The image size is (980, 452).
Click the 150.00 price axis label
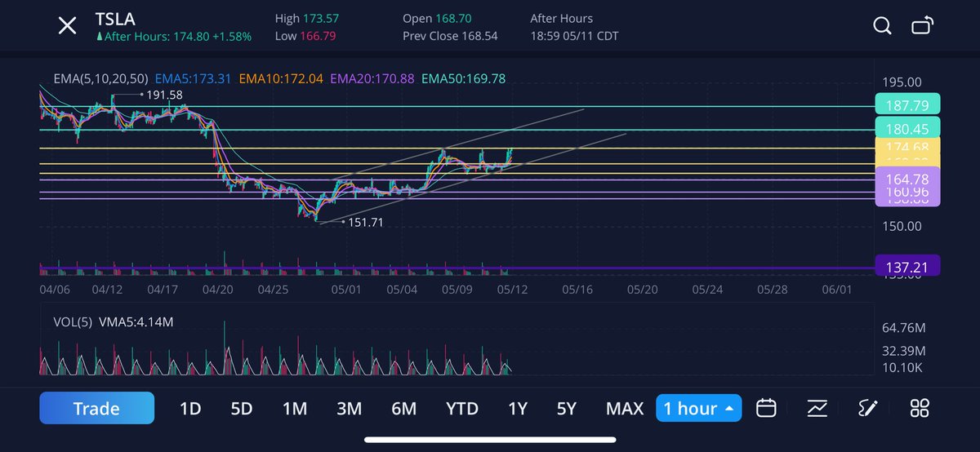coord(902,226)
